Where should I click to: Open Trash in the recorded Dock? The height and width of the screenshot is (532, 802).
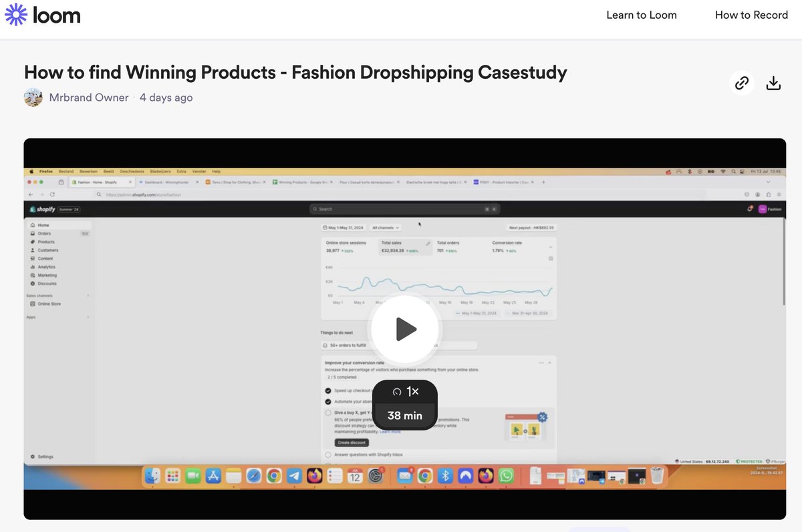pos(657,476)
